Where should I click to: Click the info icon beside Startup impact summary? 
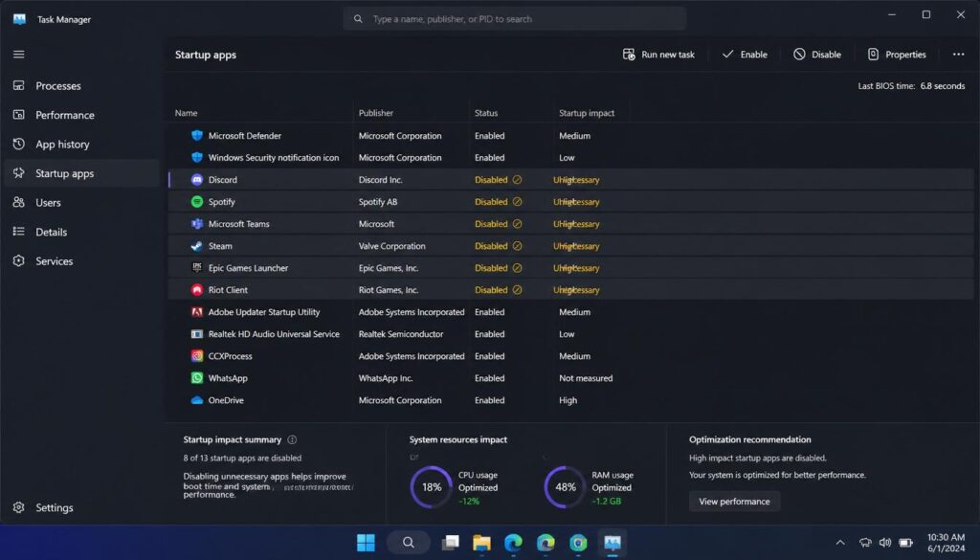pos(292,439)
